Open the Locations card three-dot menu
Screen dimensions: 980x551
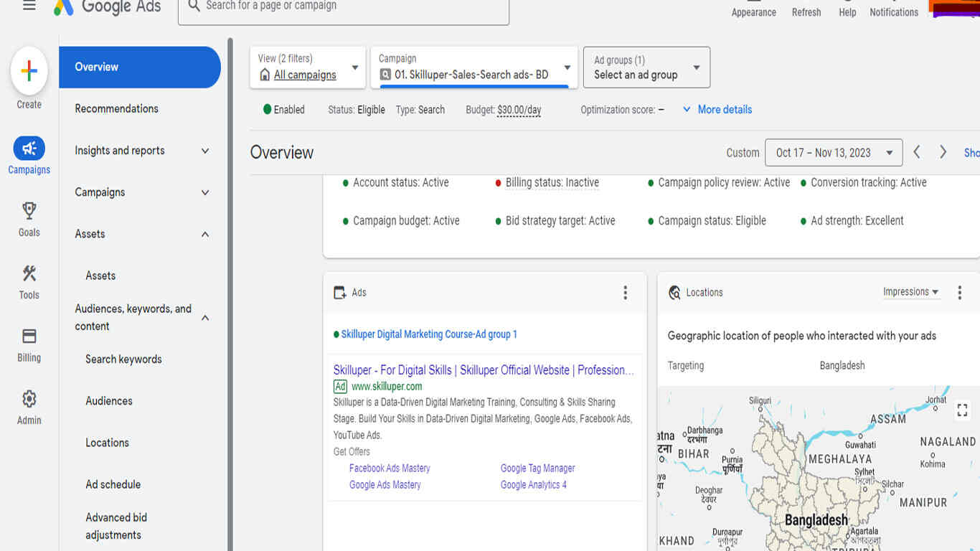[x=959, y=293]
